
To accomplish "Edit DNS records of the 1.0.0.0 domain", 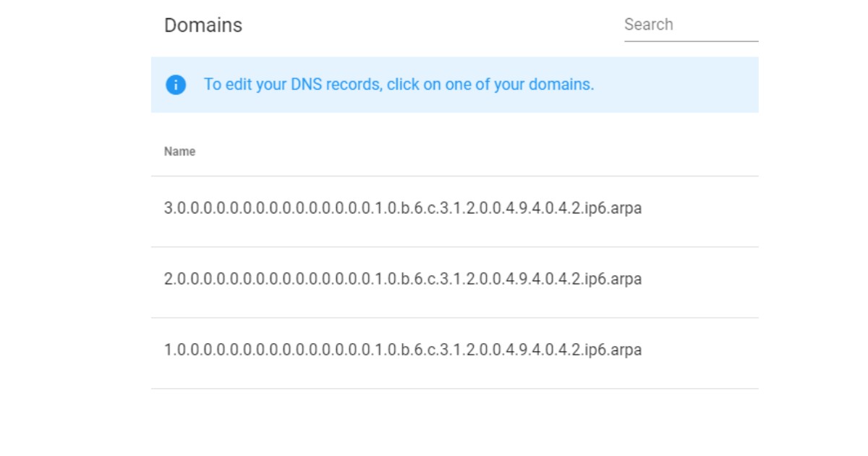I will click(x=403, y=350).
